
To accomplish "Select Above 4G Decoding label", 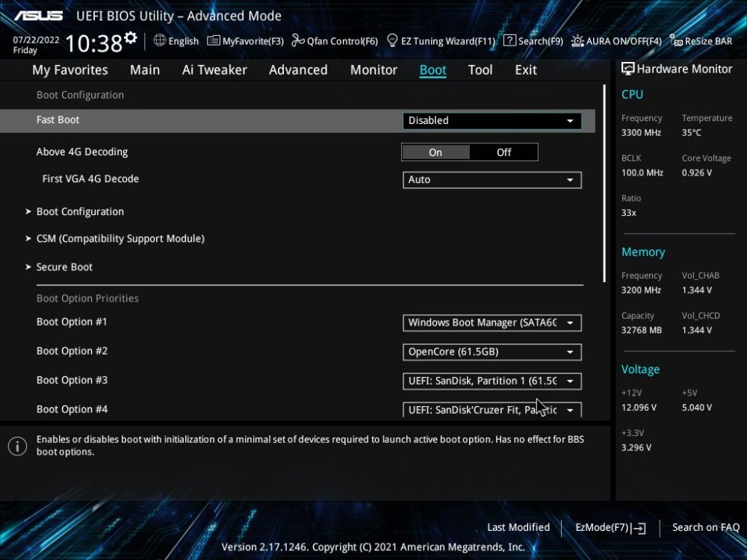I will 82,152.
